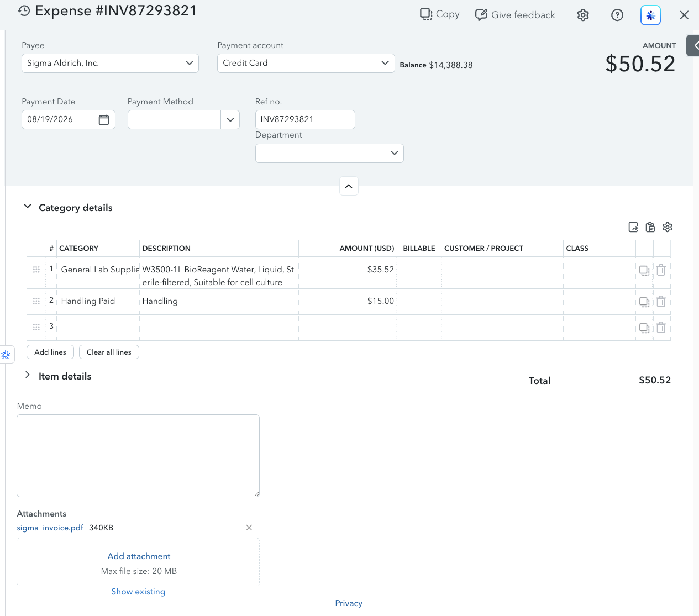Grab drag handle for line 3
This screenshot has height=616, width=699.
pos(36,327)
